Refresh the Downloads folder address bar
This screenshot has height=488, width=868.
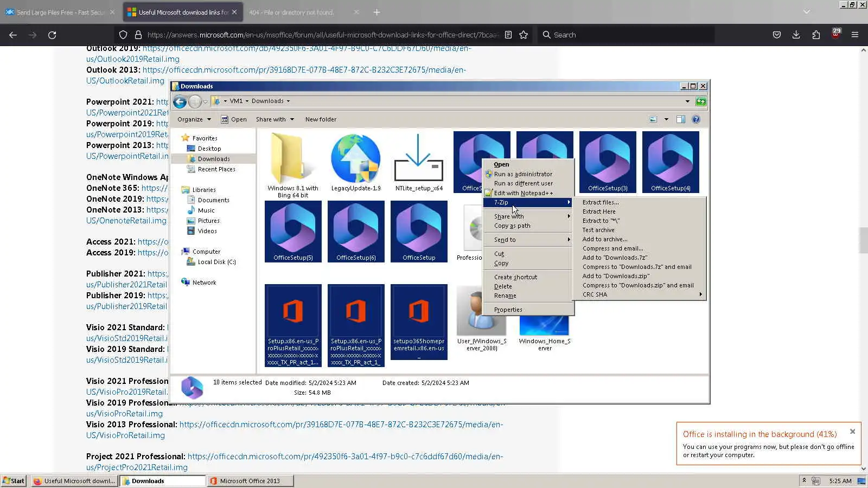point(701,101)
